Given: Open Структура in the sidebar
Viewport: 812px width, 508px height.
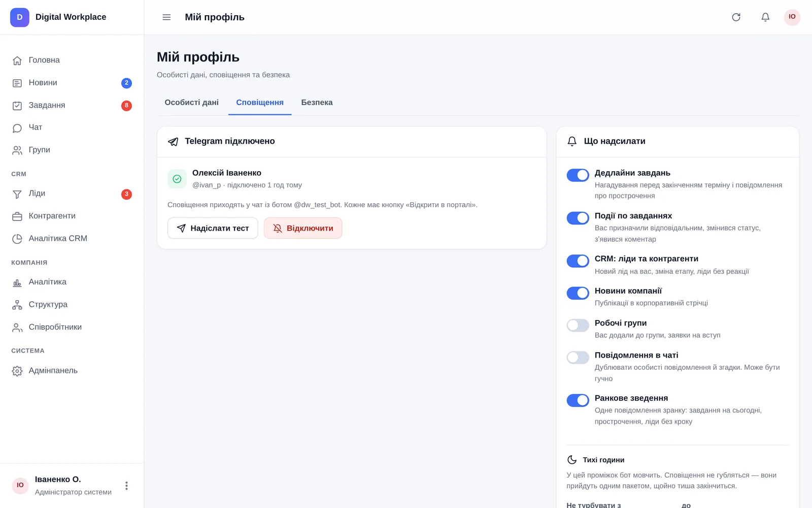Looking at the screenshot, I should [72, 304].
